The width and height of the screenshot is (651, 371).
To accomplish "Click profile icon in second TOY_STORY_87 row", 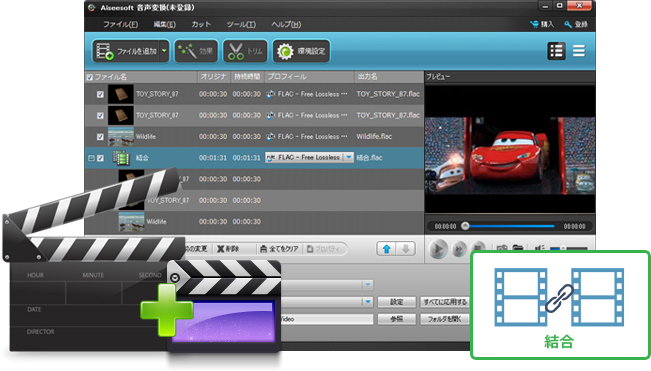I will click(x=271, y=115).
